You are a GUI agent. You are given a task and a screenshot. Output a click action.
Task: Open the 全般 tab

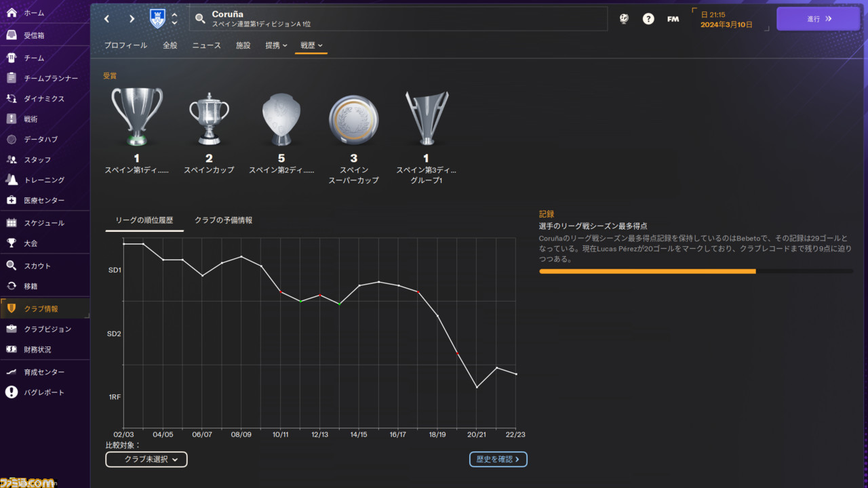pos(170,45)
